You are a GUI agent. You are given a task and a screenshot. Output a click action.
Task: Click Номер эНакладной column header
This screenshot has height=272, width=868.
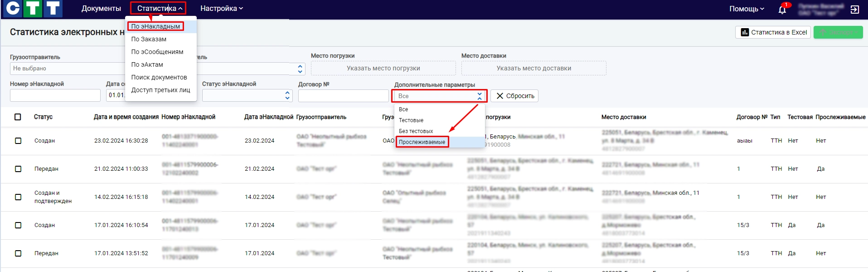pyautogui.click(x=188, y=117)
